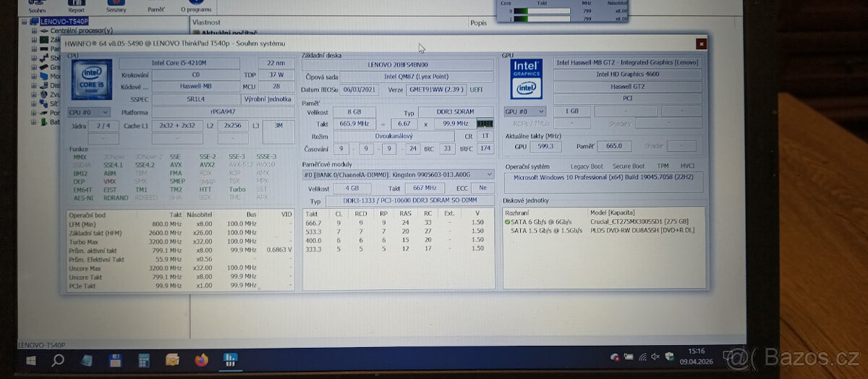Image resolution: width=868 pixels, height=379 pixels.
Task: Click the green status icon beside SATA 6 Gb/s
Action: tap(508, 221)
